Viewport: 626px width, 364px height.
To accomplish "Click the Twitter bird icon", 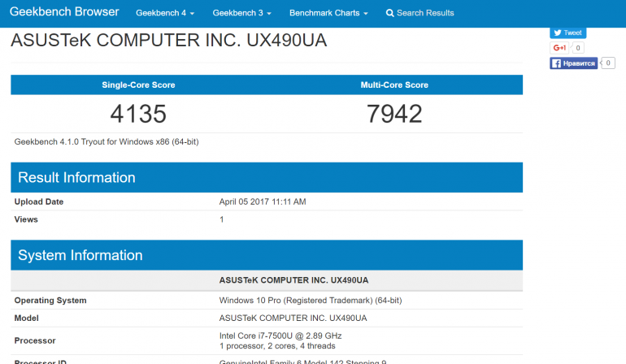I will point(558,32).
